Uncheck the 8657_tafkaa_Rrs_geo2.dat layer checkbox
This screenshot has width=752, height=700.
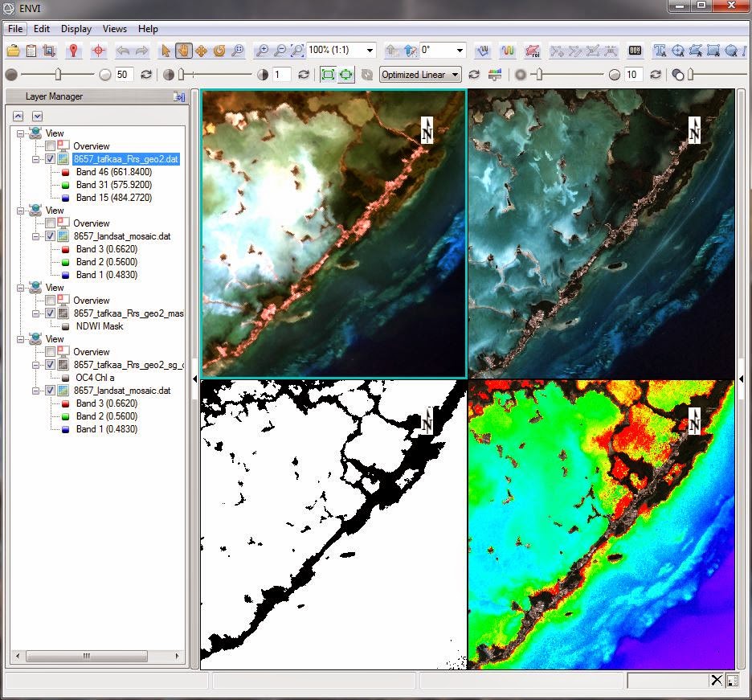(51, 159)
